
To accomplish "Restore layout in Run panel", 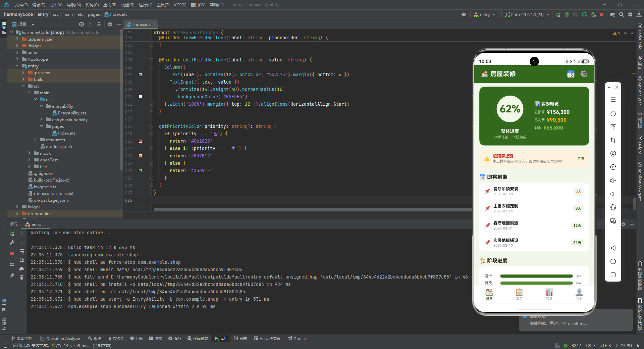I will (12, 264).
